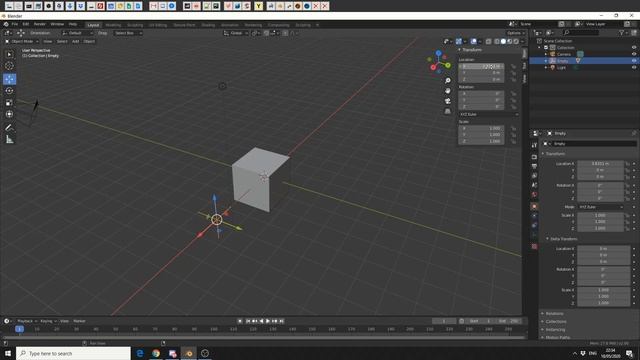Click play animation button
640x360 pixels.
pos(268,321)
